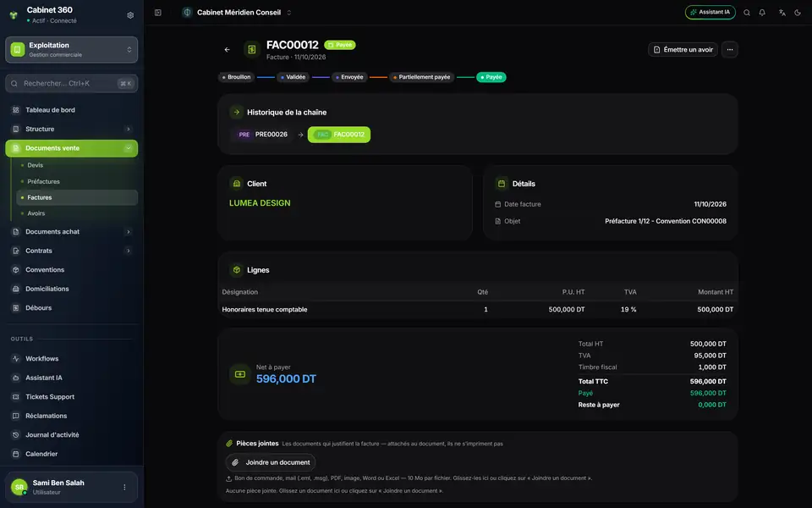
Task: Open Devis in the sidebar
Action: pyautogui.click(x=77, y=165)
